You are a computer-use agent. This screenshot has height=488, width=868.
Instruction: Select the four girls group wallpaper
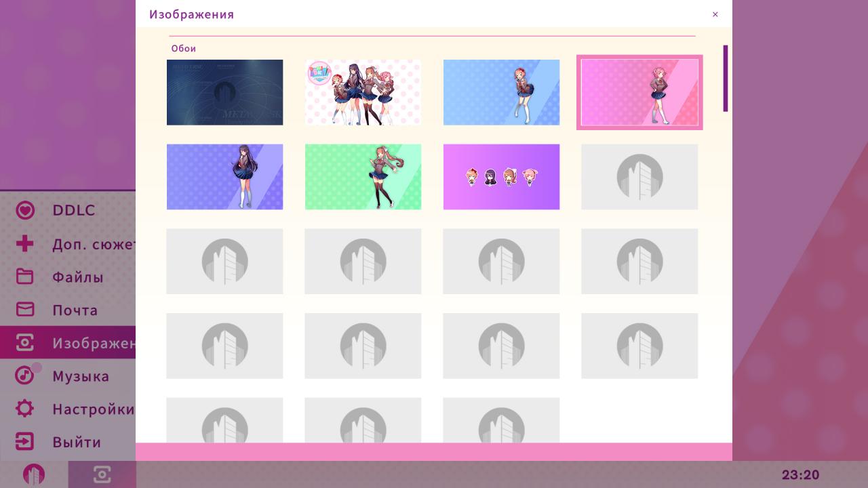(363, 92)
